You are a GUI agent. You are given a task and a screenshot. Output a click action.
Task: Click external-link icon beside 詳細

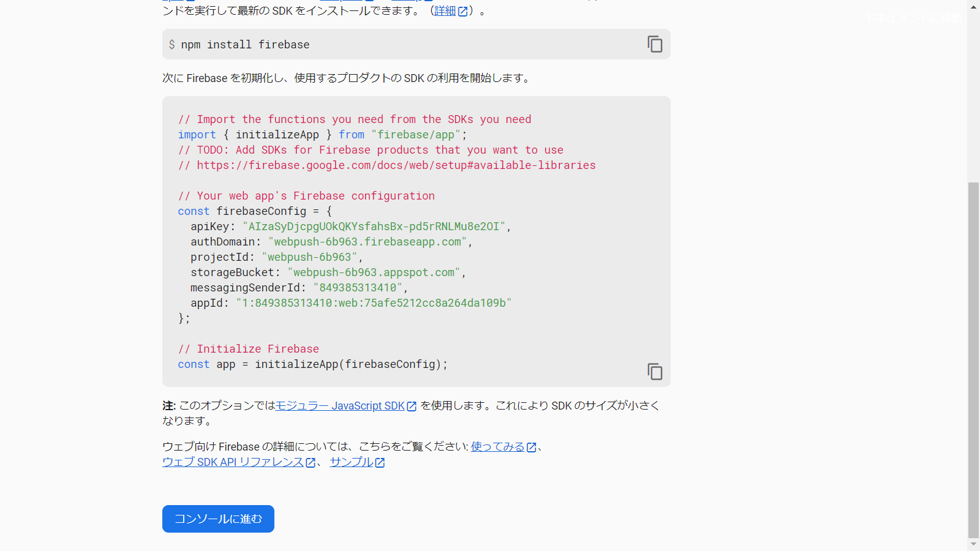coord(463,12)
